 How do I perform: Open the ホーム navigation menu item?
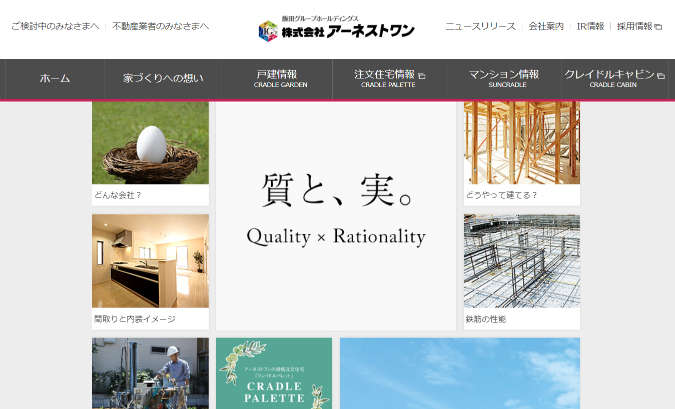pos(55,79)
